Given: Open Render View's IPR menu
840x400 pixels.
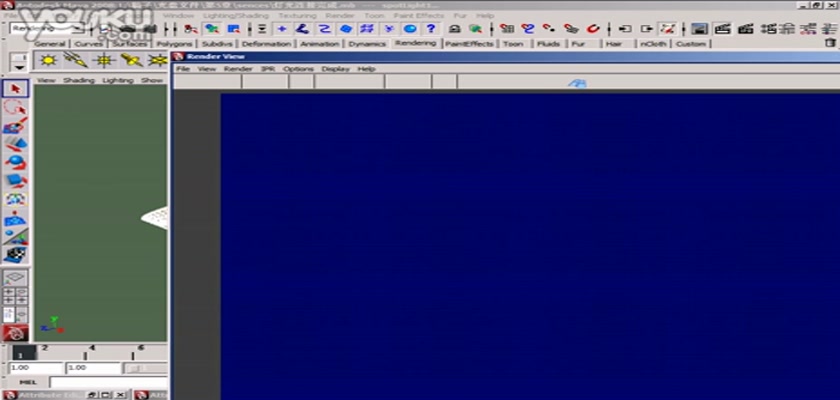Looking at the screenshot, I should click(268, 69).
